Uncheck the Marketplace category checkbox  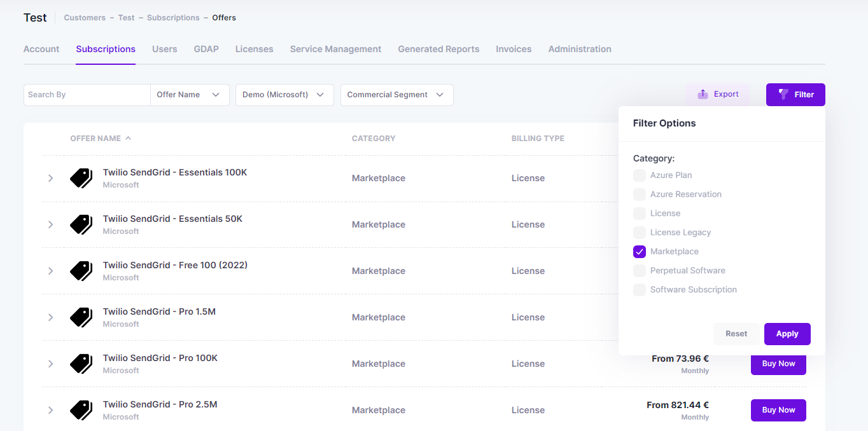[640, 251]
